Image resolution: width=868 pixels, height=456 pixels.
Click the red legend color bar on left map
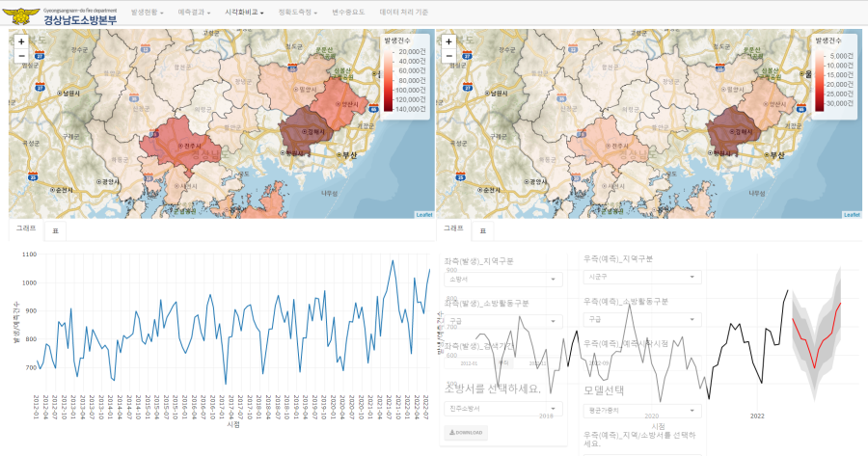click(x=389, y=80)
